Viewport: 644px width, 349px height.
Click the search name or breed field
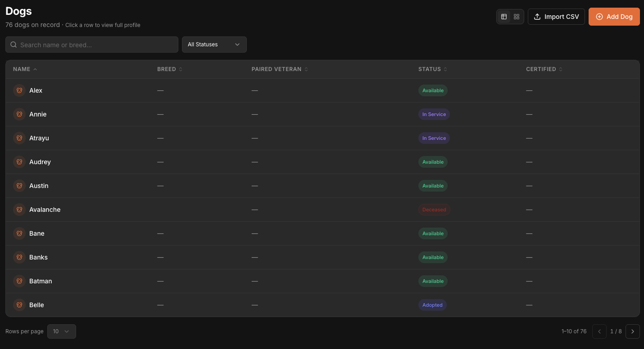coord(91,45)
